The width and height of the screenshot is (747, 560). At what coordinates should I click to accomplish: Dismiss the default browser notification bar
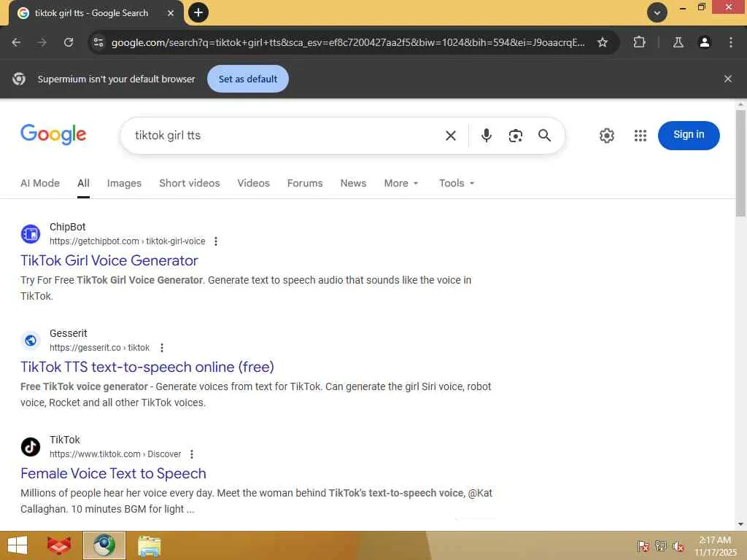point(727,79)
